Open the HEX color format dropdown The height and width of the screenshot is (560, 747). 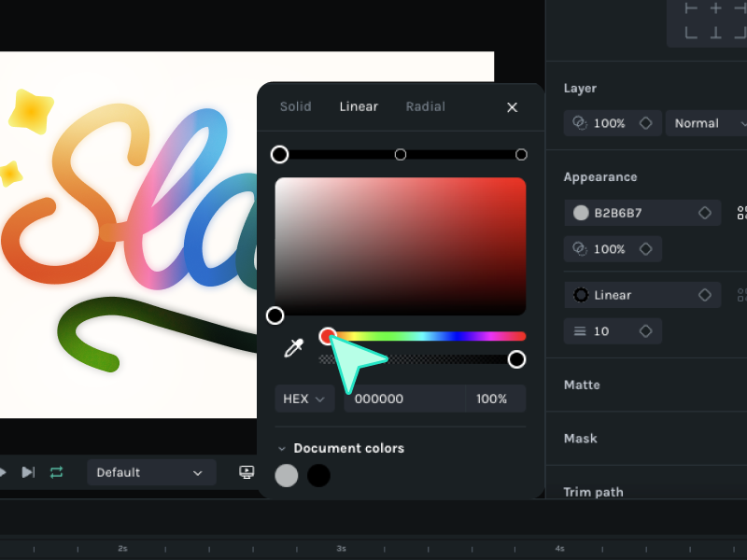[304, 399]
